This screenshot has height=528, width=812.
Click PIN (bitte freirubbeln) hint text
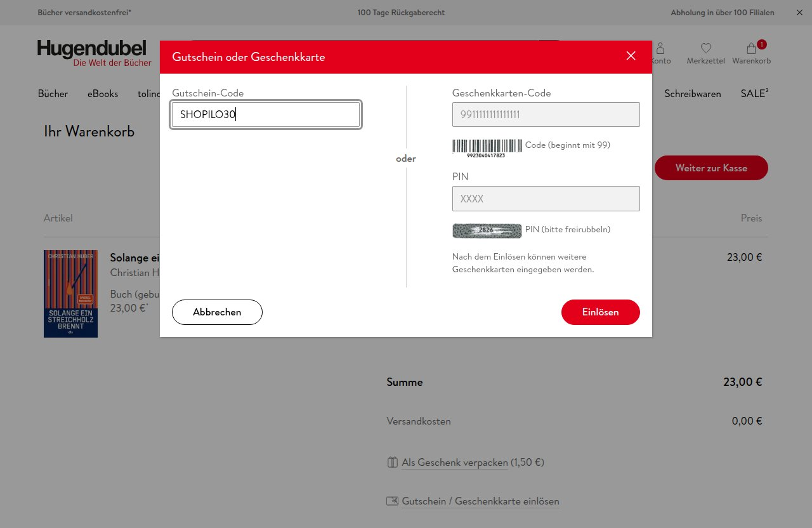coord(568,230)
